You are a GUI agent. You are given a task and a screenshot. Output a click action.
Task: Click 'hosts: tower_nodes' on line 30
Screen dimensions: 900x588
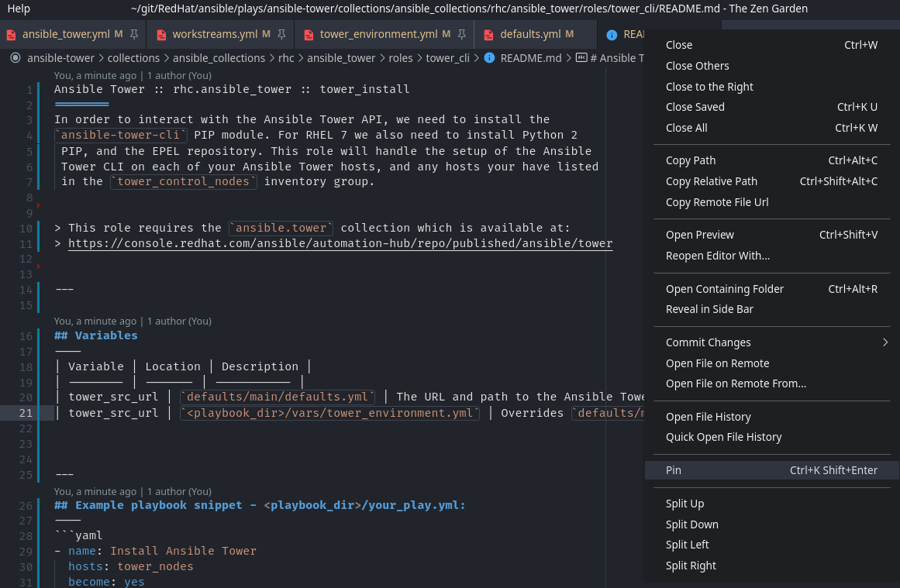coord(131,567)
